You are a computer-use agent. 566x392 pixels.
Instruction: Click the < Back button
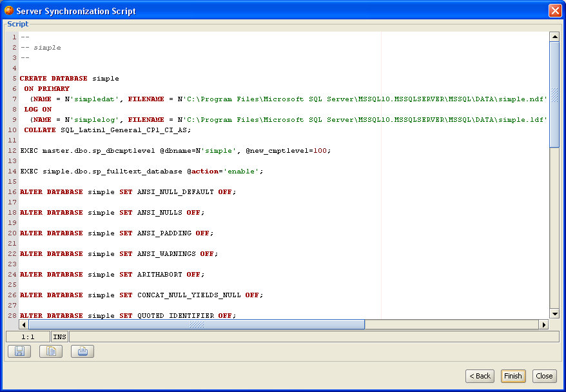point(480,376)
